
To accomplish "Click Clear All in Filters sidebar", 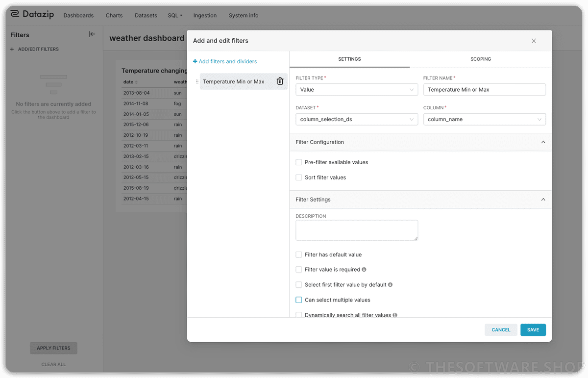I will coord(53,364).
